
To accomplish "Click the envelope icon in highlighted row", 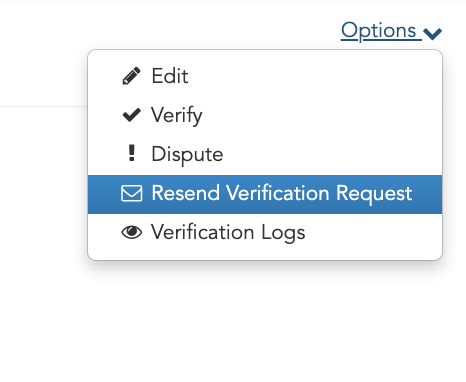I will tap(132, 193).
